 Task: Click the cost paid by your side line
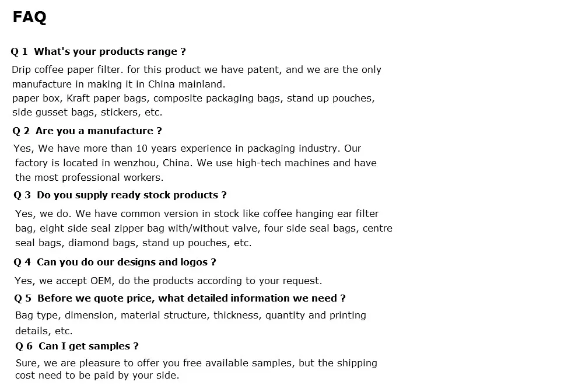click(x=97, y=376)
